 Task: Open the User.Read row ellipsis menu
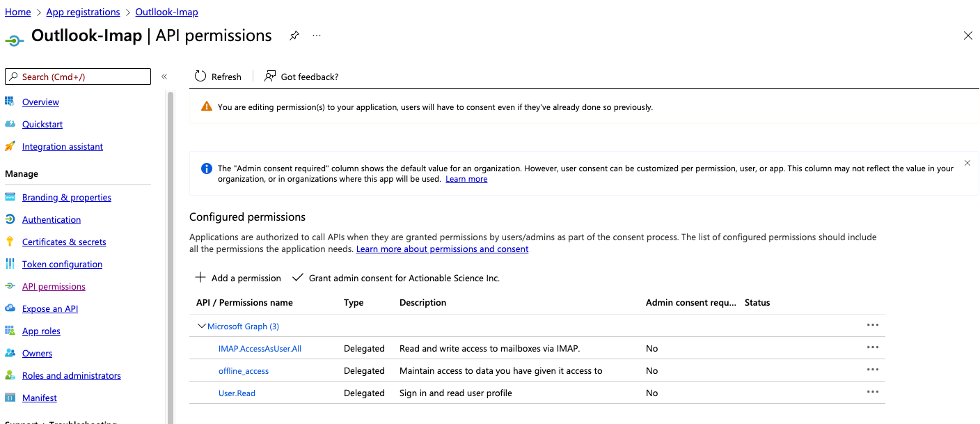[x=873, y=392]
